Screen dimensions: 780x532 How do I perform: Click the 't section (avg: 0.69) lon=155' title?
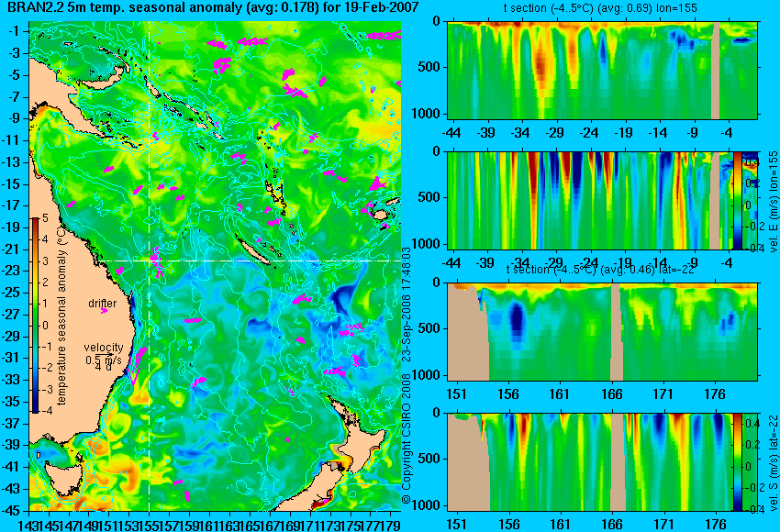600,8
